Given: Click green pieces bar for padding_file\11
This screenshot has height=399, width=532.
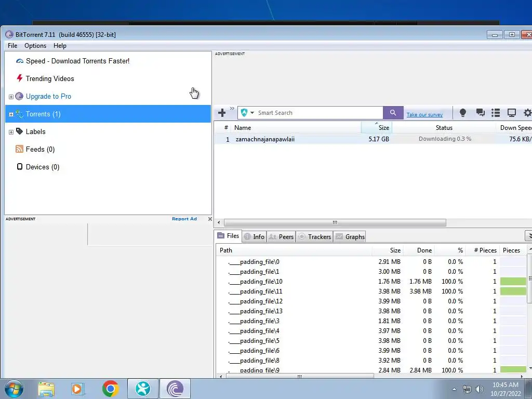Looking at the screenshot, I should 513,291.
